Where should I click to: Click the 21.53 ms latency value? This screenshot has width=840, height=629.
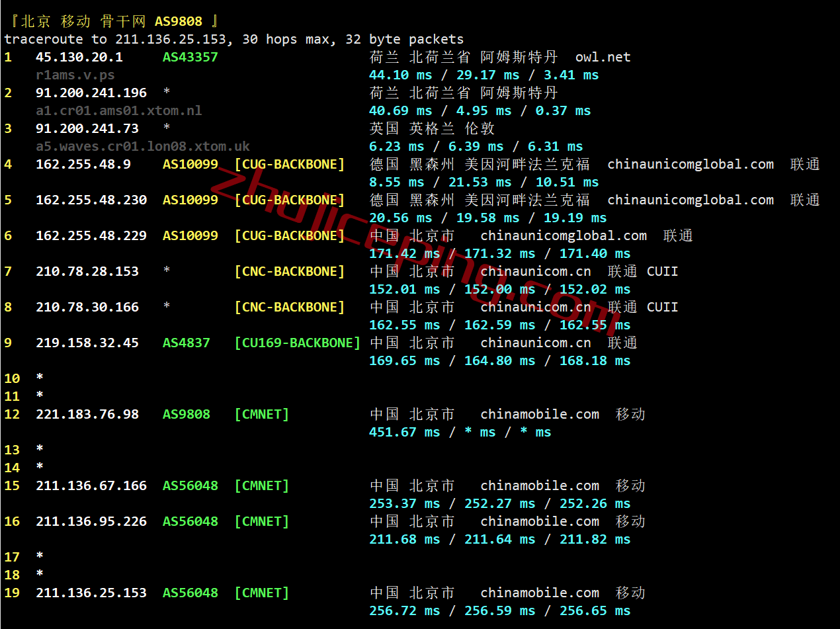(x=480, y=182)
